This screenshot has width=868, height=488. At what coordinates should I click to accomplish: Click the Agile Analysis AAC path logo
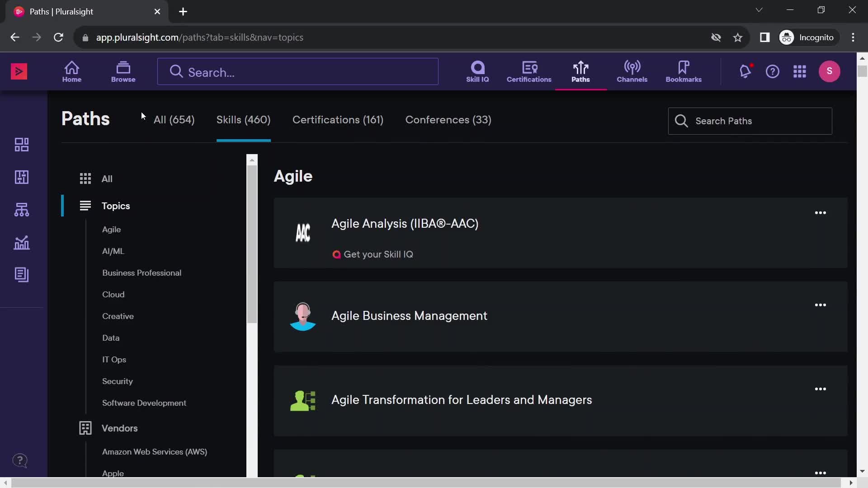coord(303,233)
